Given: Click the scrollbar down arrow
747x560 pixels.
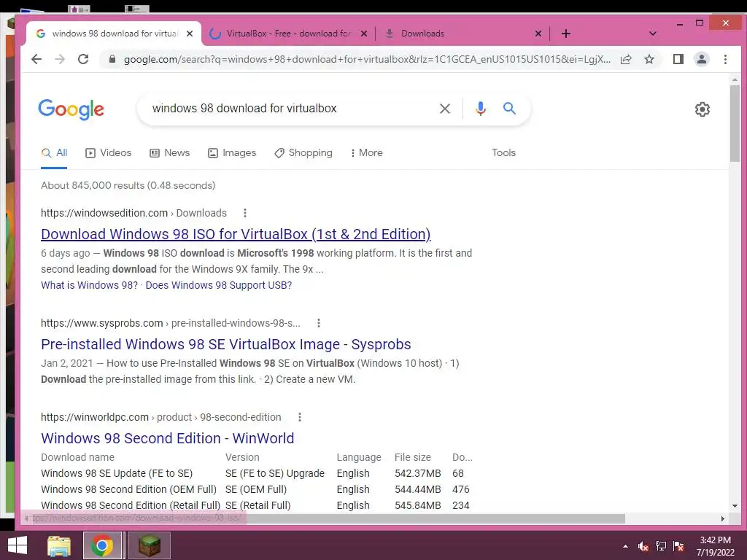Looking at the screenshot, I should pos(735,506).
